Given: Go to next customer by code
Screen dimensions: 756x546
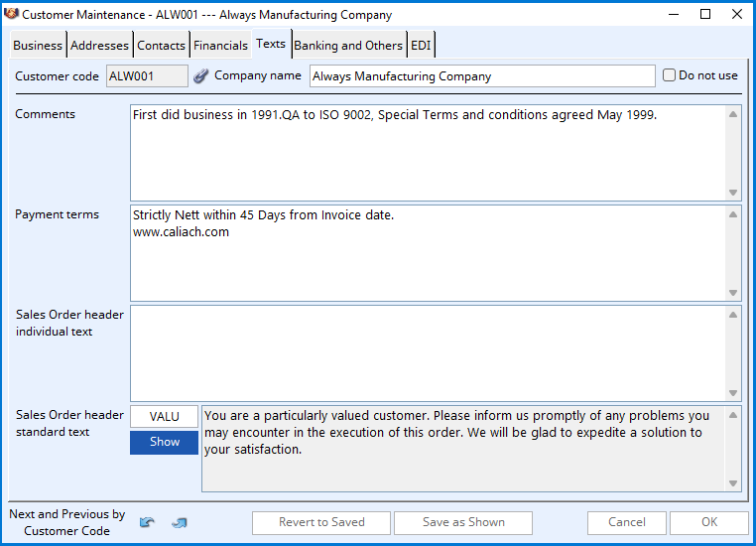Looking at the screenshot, I should 180,522.
